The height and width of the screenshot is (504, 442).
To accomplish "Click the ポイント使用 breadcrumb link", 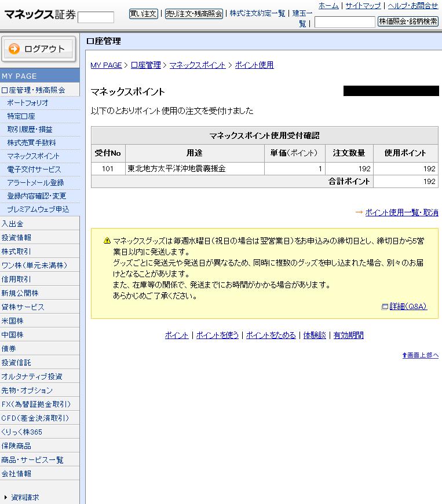I will 254,65.
